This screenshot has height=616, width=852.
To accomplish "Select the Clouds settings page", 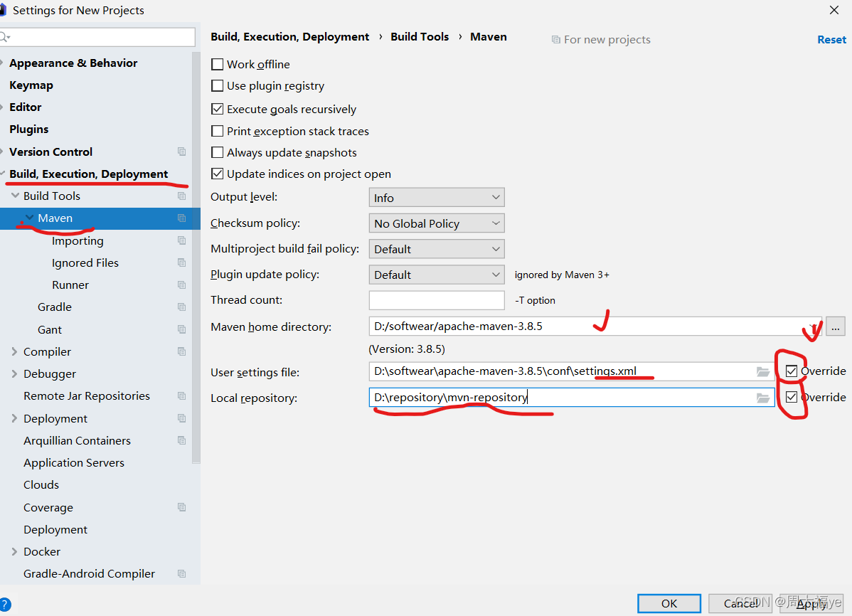I will click(x=41, y=485).
